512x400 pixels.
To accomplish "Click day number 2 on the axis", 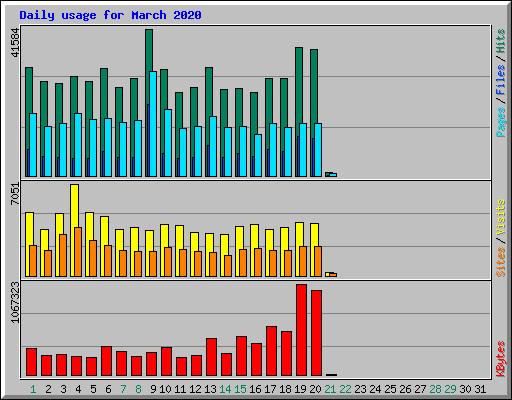I will pos(48,389).
